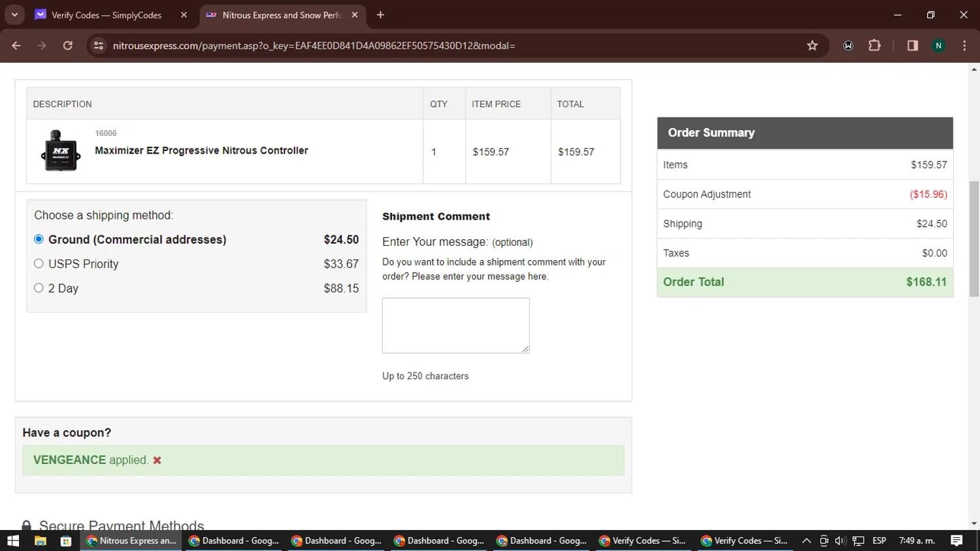Image resolution: width=980 pixels, height=551 pixels.
Task: Click the Taxes $0.00 value
Action: click(x=934, y=253)
